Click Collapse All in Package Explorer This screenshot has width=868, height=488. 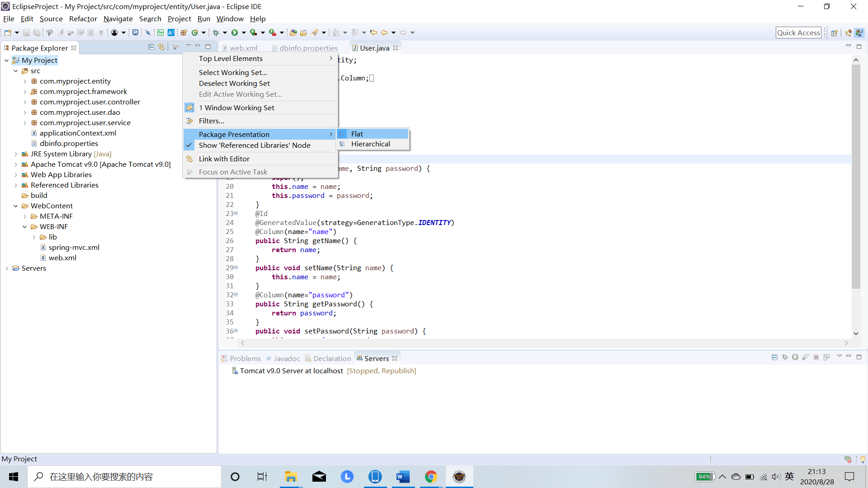[151, 47]
